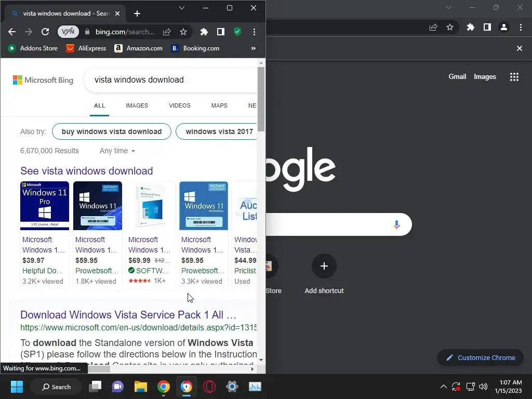This screenshot has width=532, height=399.
Task: Open the Windows 11 Pro $39.97 product thumbnail
Action: (x=45, y=206)
